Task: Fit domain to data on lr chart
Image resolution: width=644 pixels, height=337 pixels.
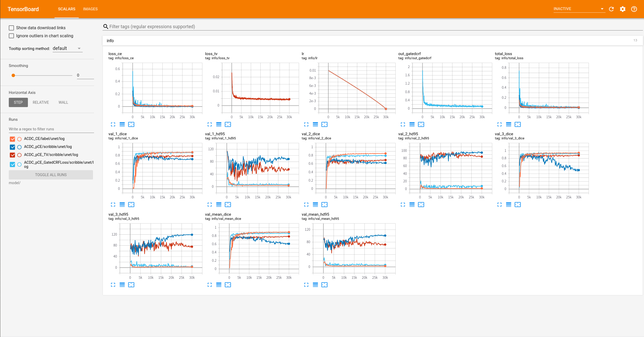Action: (324, 124)
